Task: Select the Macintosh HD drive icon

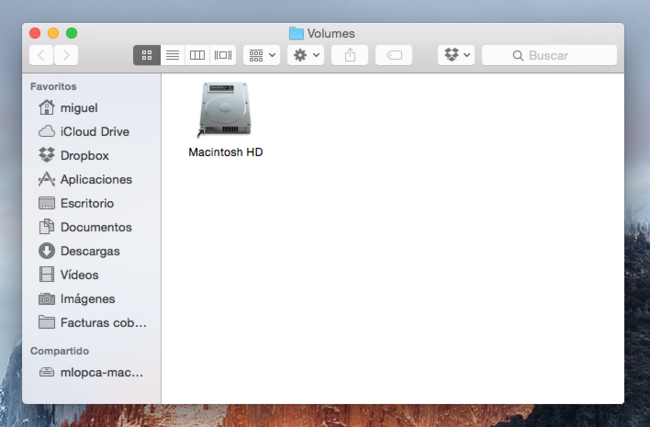Action: coord(226,109)
